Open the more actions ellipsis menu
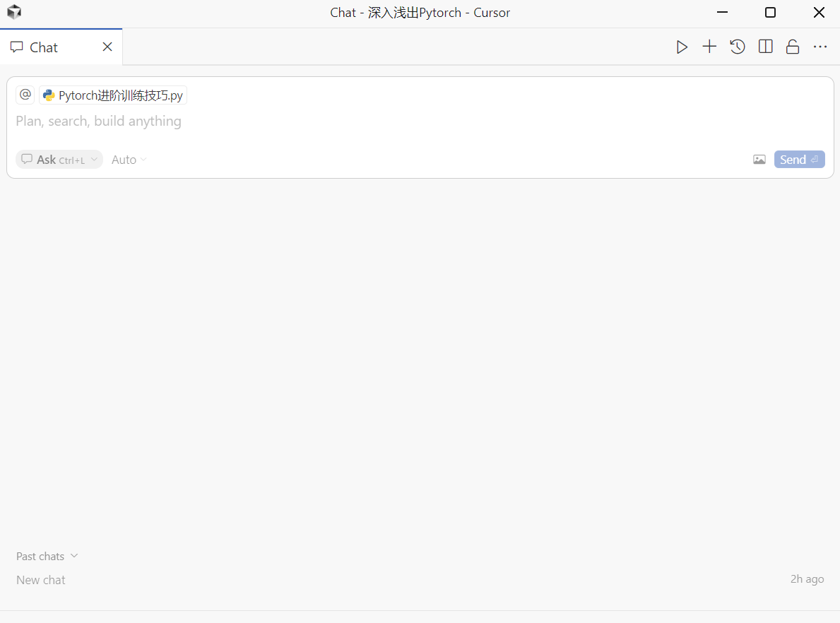This screenshot has height=623, width=840. tap(820, 47)
